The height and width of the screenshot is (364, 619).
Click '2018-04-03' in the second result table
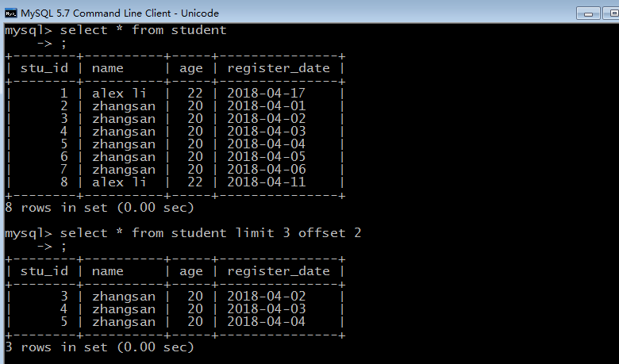pyautogui.click(x=266, y=308)
